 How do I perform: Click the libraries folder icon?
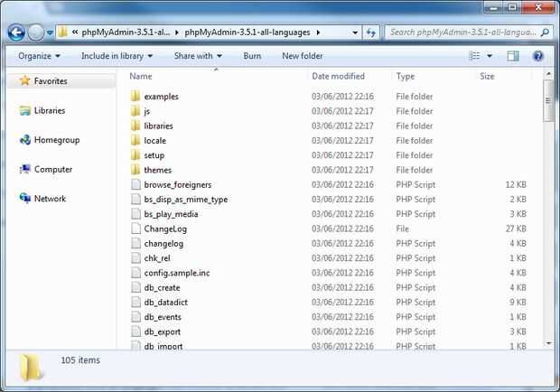click(x=135, y=126)
